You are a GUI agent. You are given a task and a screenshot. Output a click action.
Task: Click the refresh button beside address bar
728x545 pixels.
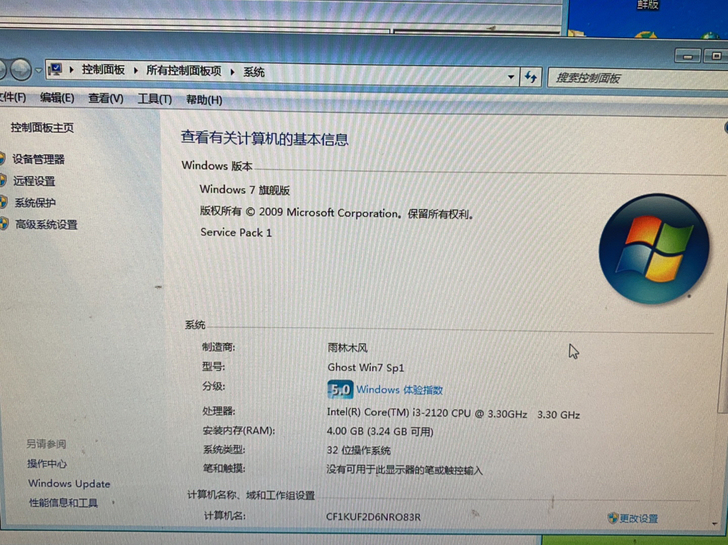530,77
